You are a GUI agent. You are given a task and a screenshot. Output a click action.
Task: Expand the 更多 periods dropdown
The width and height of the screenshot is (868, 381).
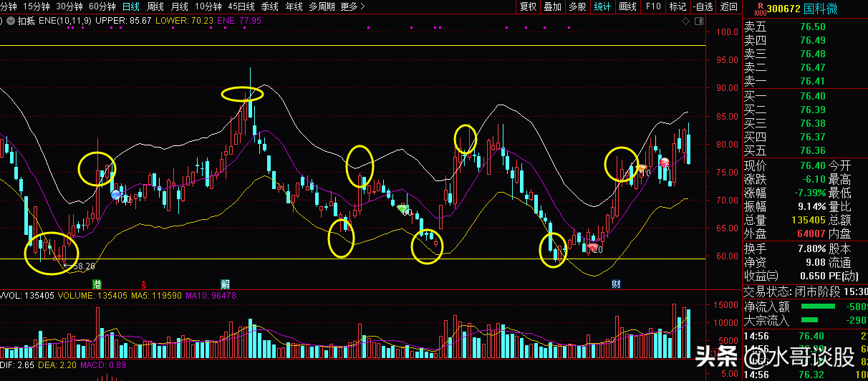352,6
